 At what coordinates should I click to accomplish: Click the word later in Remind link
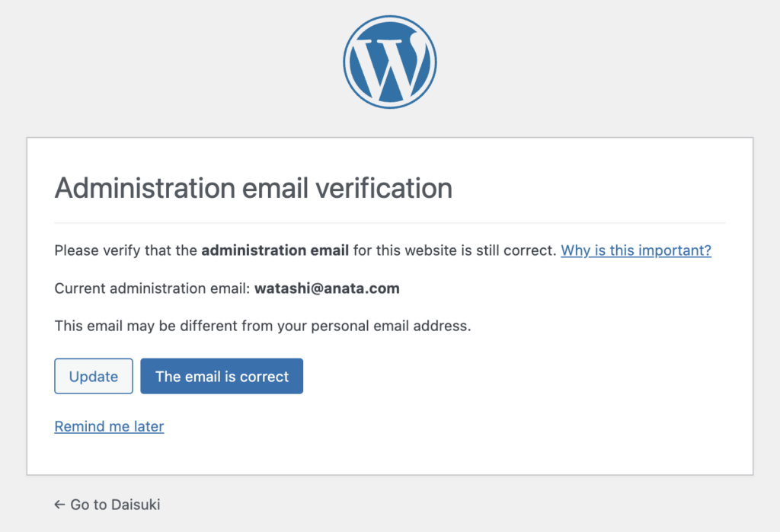pyautogui.click(x=149, y=426)
